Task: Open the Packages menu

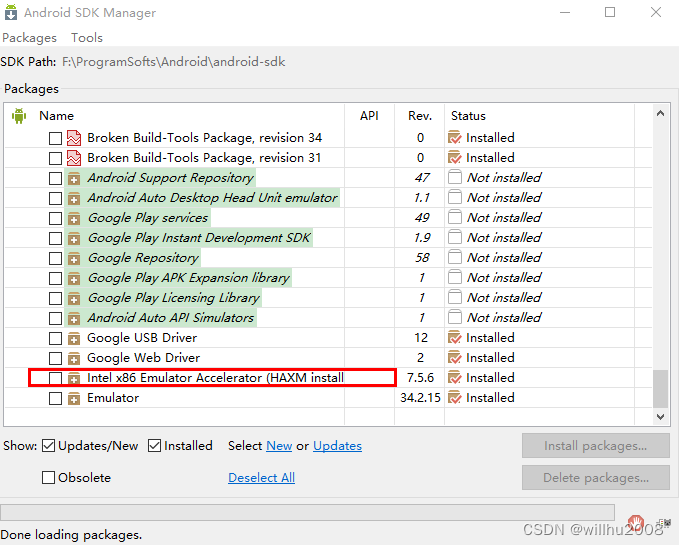Action: coord(29,38)
